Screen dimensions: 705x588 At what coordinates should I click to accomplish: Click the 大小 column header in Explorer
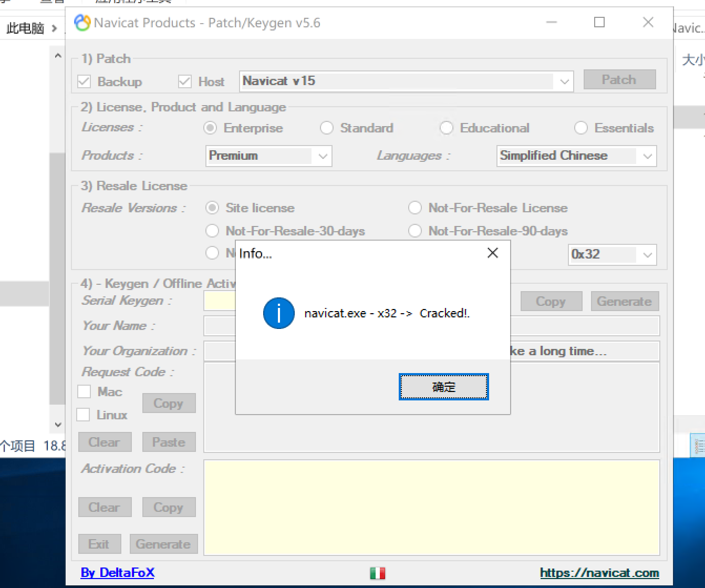(x=693, y=60)
